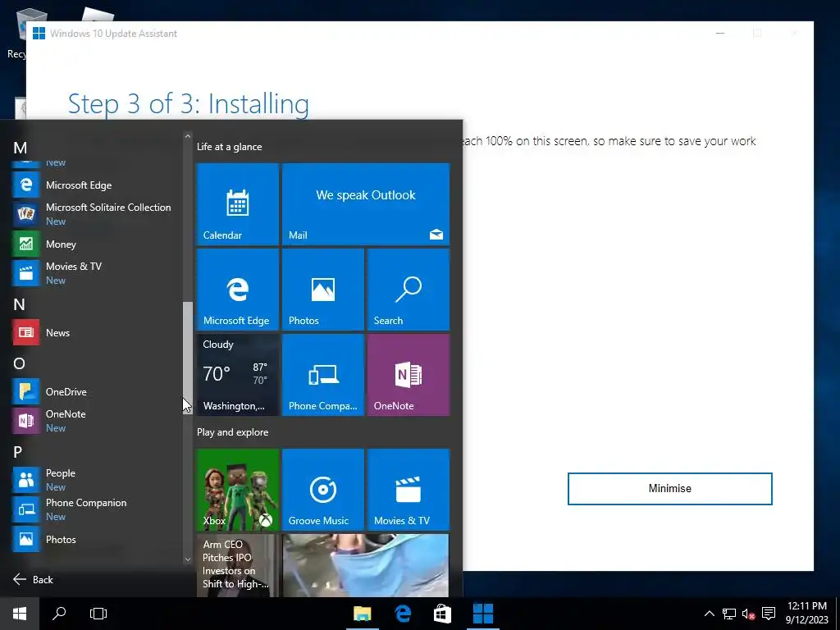Open Task View on the taskbar
The height and width of the screenshot is (630, 840).
(x=98, y=614)
